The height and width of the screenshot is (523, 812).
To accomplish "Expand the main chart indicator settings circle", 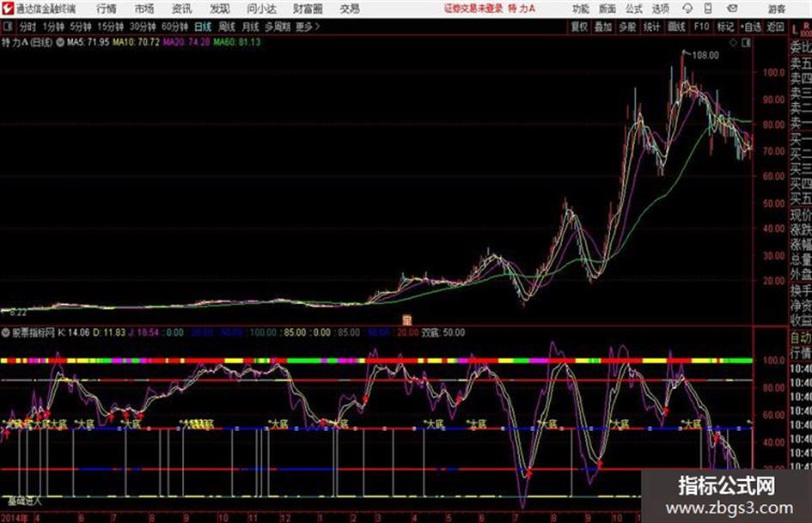I will click(x=60, y=42).
